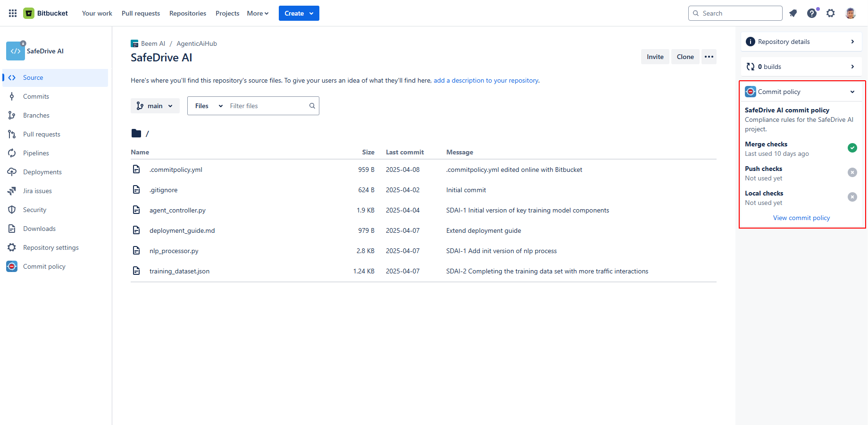This screenshot has width=868, height=425.
Task: Open Repositories in top navigation
Action: click(x=188, y=13)
